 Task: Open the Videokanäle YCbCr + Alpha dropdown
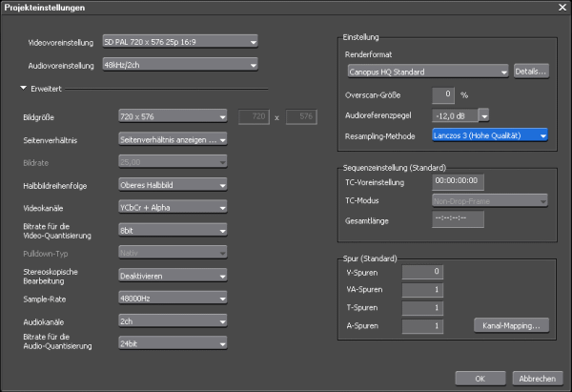point(173,207)
